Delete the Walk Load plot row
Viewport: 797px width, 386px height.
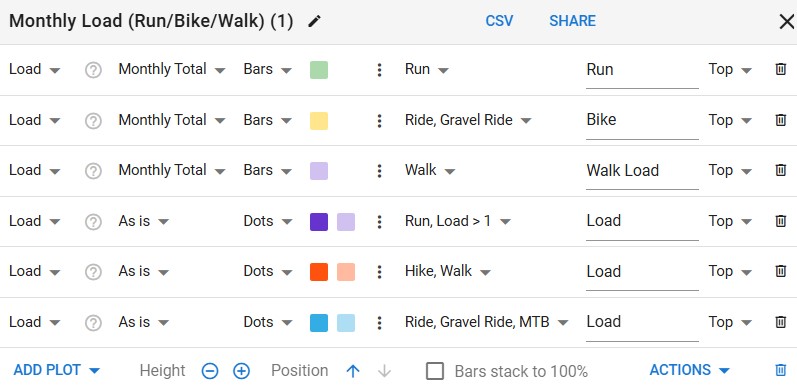(781, 170)
